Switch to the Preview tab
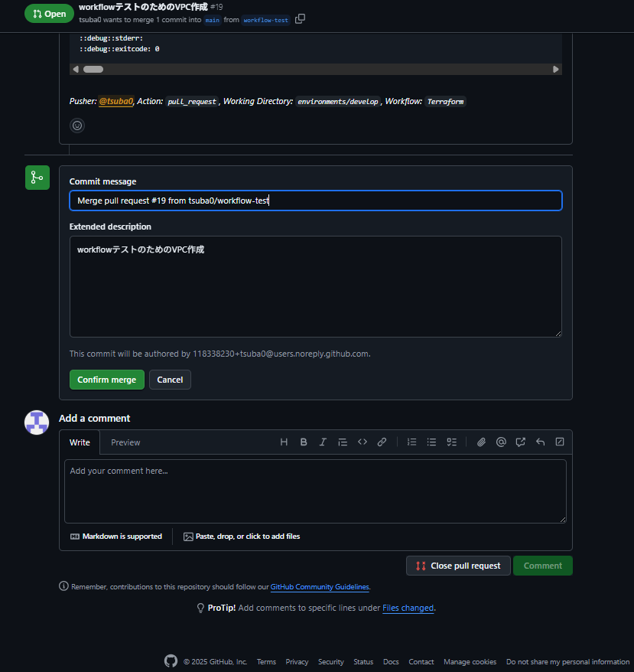 (x=125, y=442)
